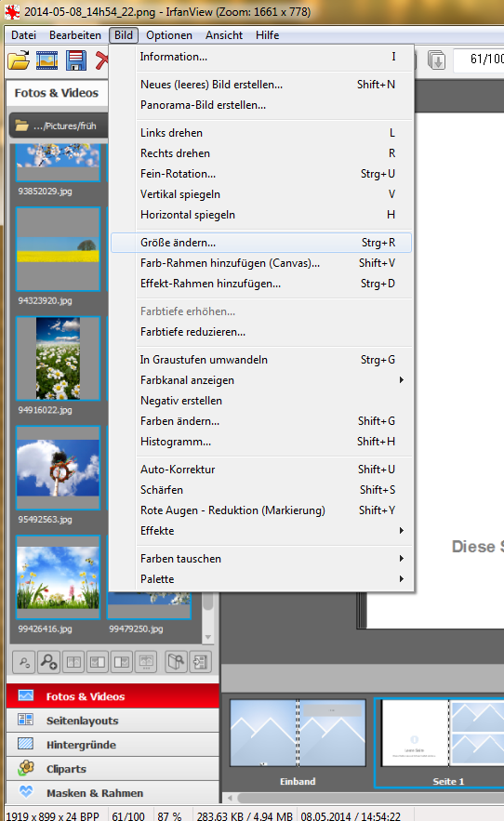Click the small magnifier zoom-out icon
Image resolution: width=504 pixels, height=821 pixels.
(24, 662)
